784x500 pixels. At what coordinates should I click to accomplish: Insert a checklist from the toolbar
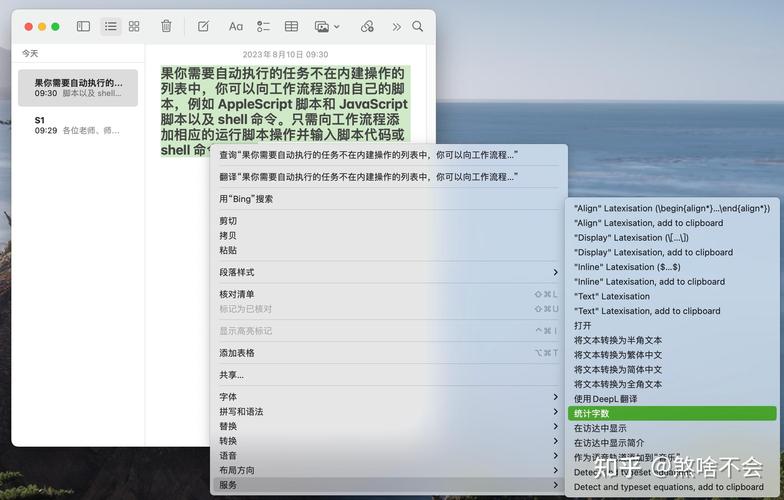click(263, 26)
